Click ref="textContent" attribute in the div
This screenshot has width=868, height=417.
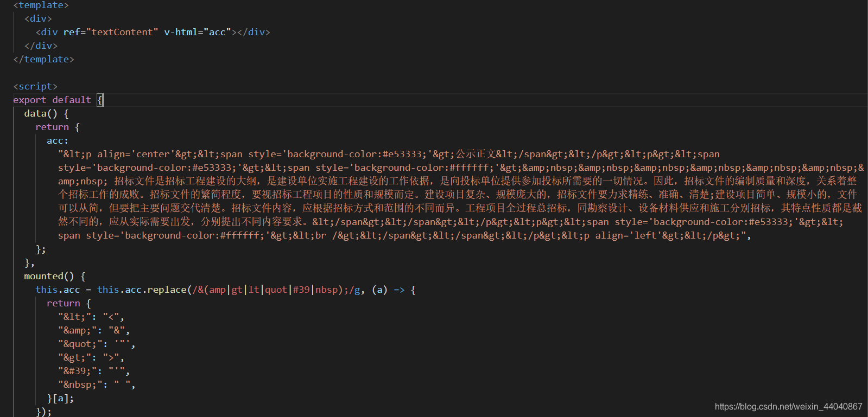point(111,32)
